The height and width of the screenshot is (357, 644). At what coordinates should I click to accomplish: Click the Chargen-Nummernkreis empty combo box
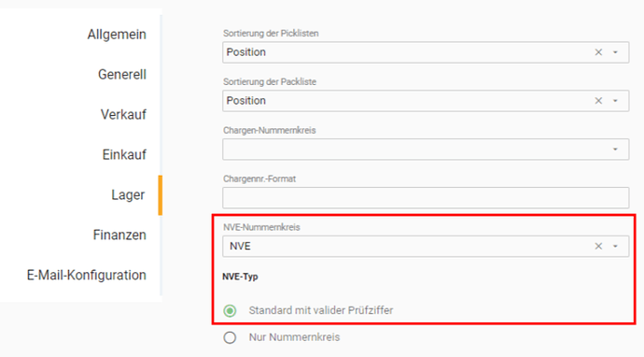coord(426,150)
